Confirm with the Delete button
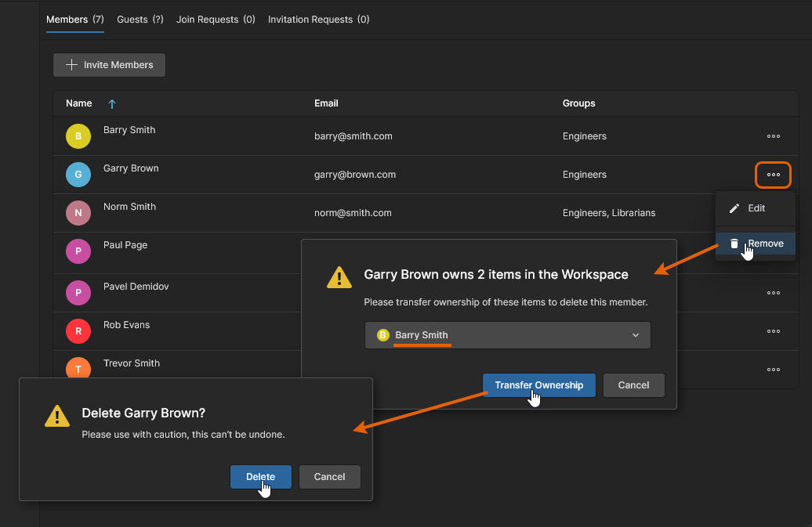Viewport: 812px width, 527px height. [260, 477]
